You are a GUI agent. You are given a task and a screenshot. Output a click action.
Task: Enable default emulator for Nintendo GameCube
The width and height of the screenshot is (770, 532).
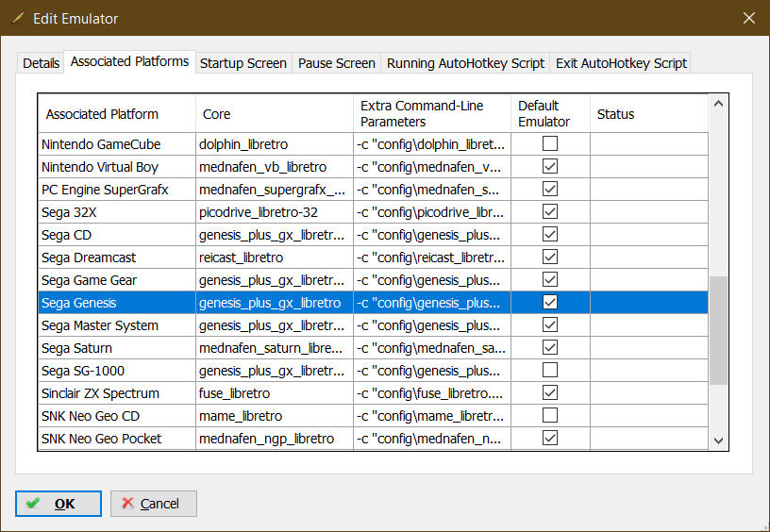click(x=550, y=143)
